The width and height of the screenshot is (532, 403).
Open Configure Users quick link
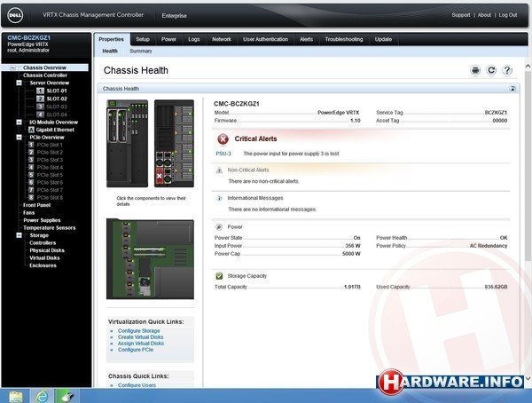[137, 385]
